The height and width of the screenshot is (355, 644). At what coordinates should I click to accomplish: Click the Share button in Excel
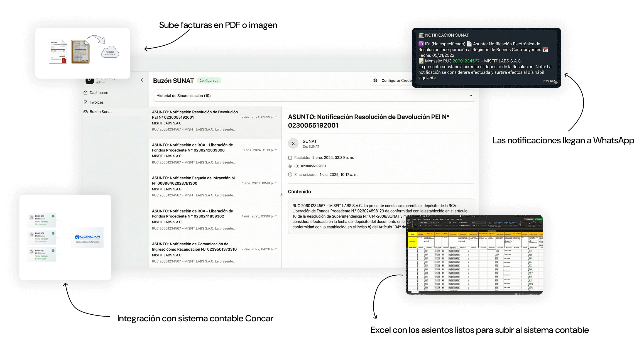[538, 219]
